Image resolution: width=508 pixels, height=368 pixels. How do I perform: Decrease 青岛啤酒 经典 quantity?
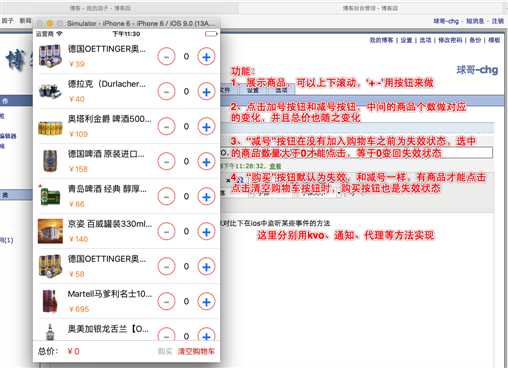(166, 197)
